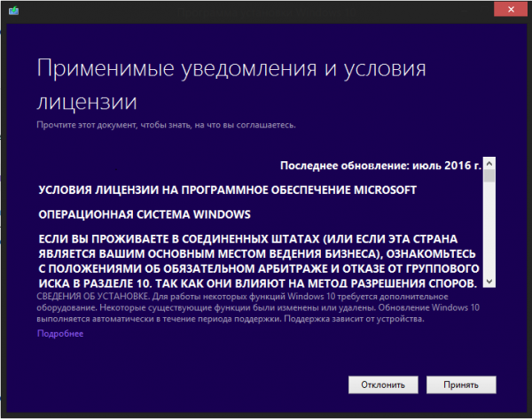The width and height of the screenshot is (532, 419).
Task: Click the license scrollbar thumb
Action: (x=489, y=176)
